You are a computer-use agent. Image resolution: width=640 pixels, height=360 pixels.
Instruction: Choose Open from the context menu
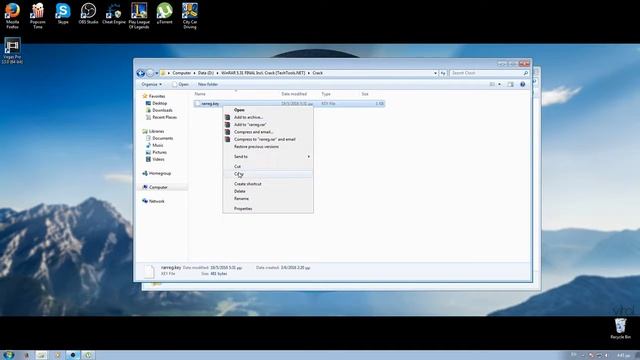(x=268, y=110)
